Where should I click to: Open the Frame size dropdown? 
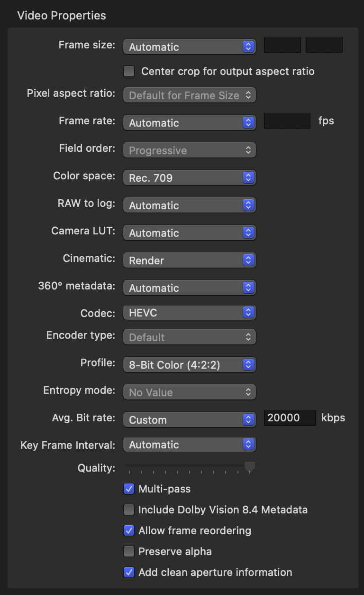pyautogui.click(x=189, y=46)
